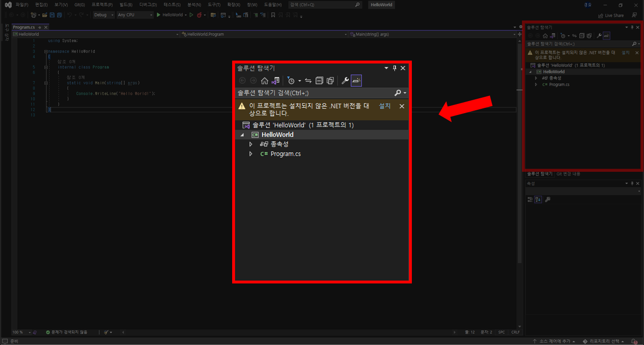Screen dimensions: 644x345
Task: Click the 설치 link in the enlarged callout warning
Action: pos(385,106)
